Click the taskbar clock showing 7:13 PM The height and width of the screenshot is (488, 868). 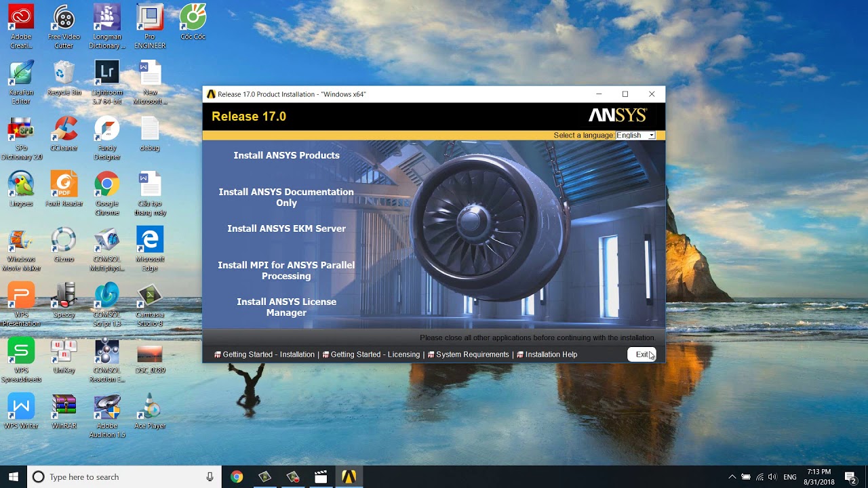(819, 477)
